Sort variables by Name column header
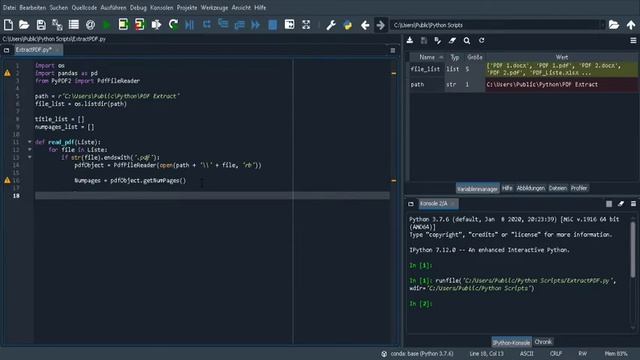 (x=427, y=57)
